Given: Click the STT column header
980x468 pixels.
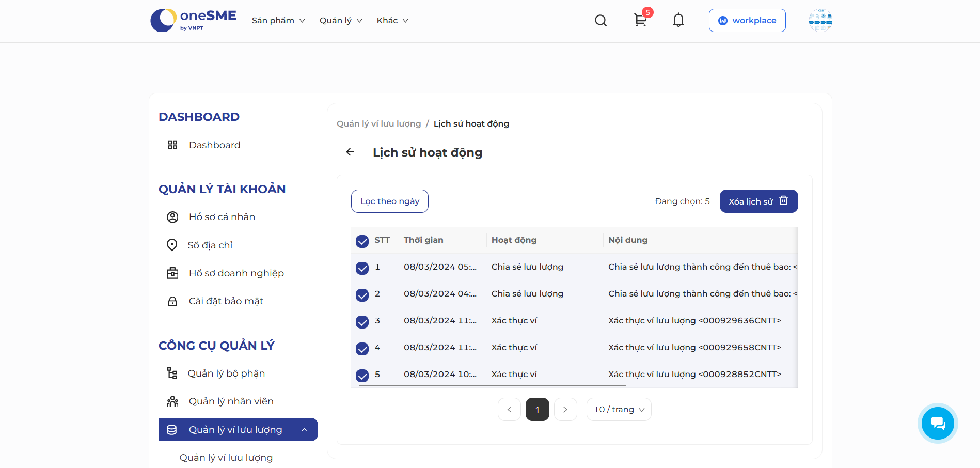Looking at the screenshot, I should [382, 240].
